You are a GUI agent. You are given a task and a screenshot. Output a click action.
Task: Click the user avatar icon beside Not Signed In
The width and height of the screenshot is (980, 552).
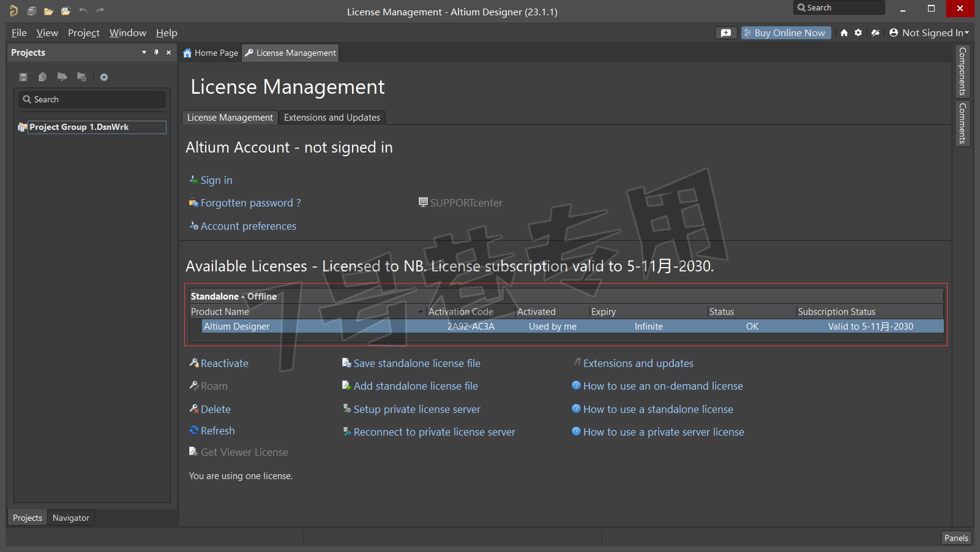(894, 33)
